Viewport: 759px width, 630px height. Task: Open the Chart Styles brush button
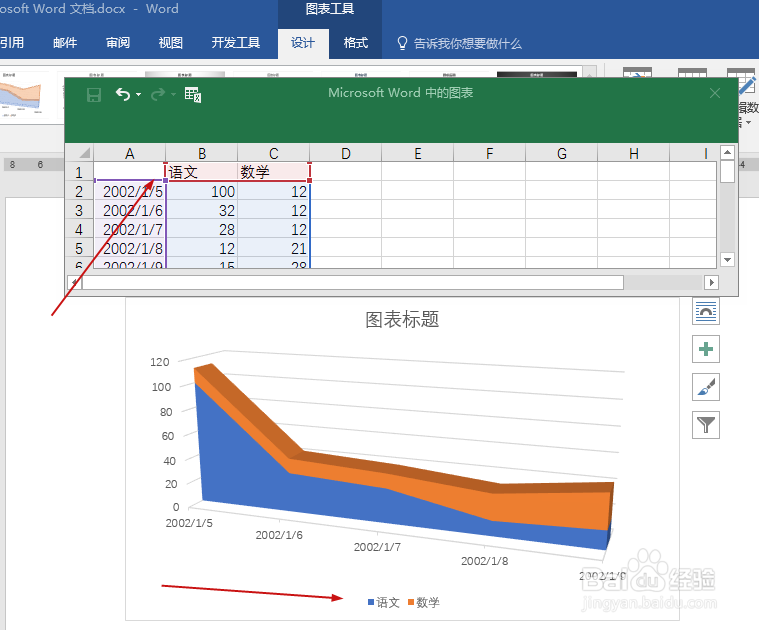706,387
